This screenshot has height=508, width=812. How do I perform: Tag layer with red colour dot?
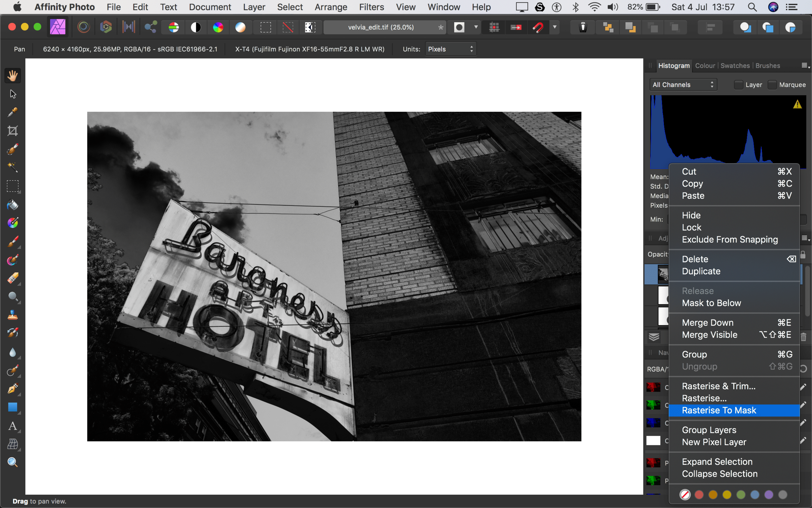(699, 495)
